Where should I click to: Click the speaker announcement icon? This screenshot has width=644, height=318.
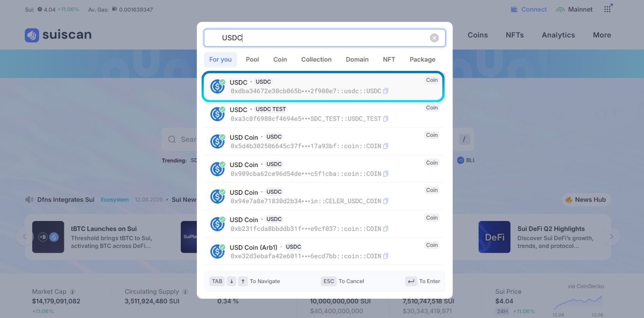coord(29,200)
